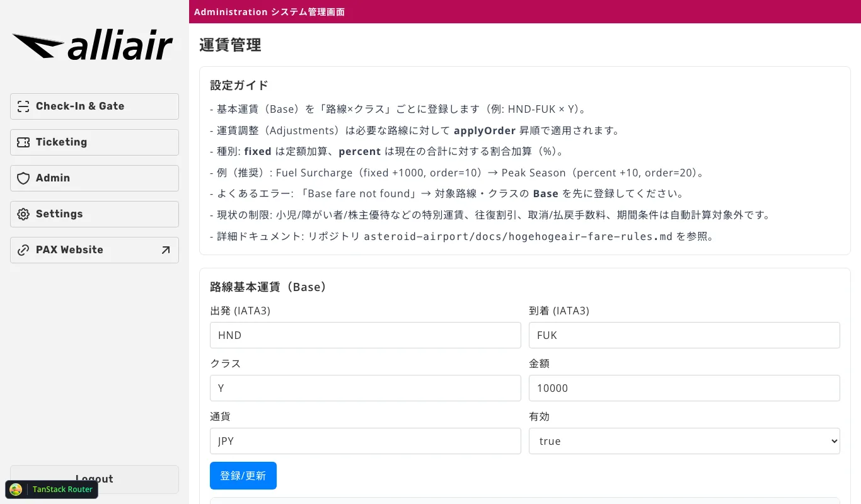Click the alliair logo
Image resolution: width=861 pixels, height=504 pixels.
pyautogui.click(x=93, y=44)
